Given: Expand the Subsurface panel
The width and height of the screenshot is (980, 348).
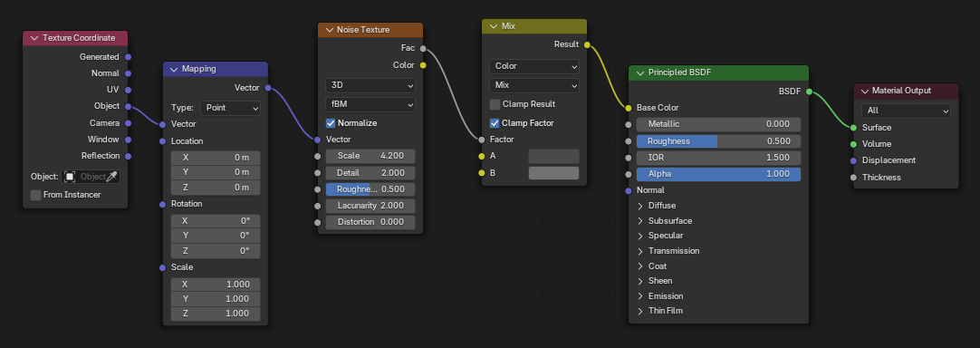Looking at the screenshot, I should click(640, 221).
